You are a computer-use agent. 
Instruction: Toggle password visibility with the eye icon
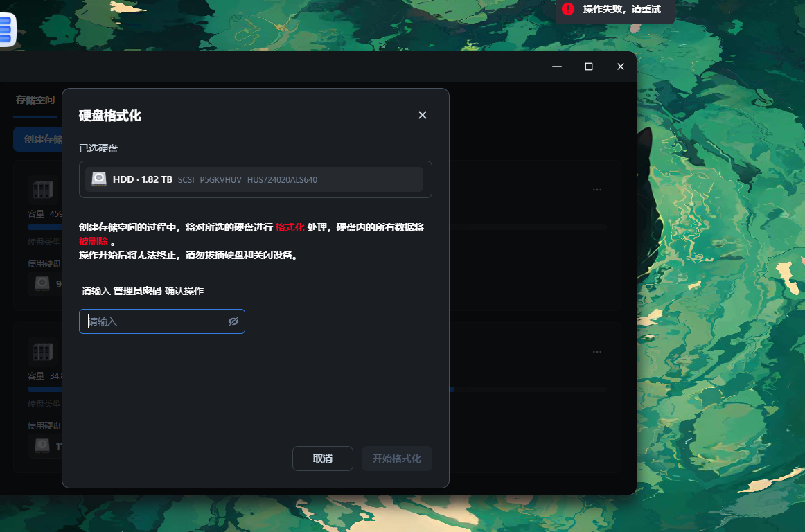coord(233,321)
